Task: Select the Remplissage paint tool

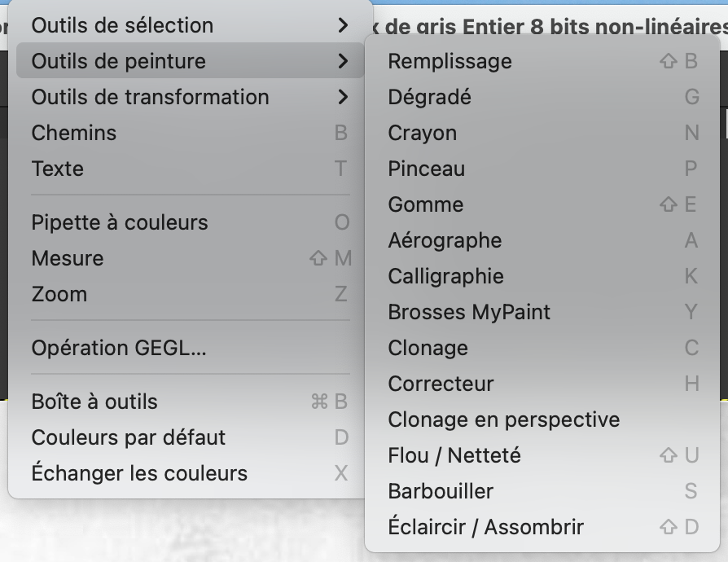Action: pos(450,61)
